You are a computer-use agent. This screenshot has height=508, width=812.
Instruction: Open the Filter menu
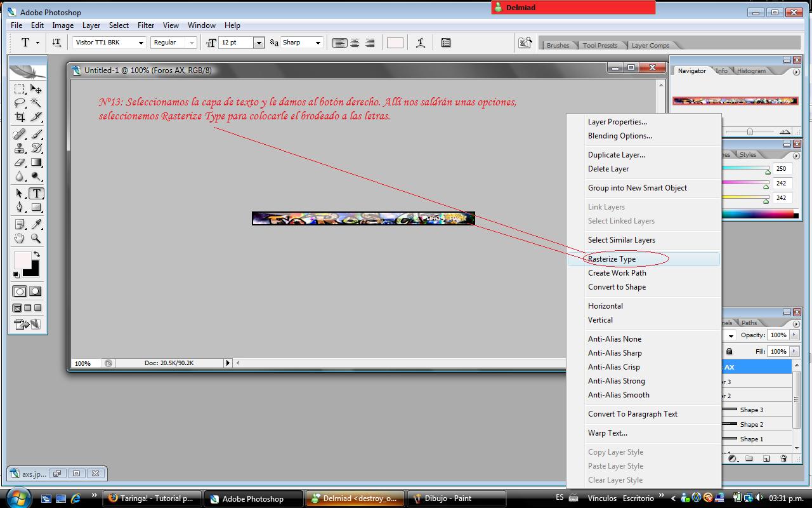point(146,25)
